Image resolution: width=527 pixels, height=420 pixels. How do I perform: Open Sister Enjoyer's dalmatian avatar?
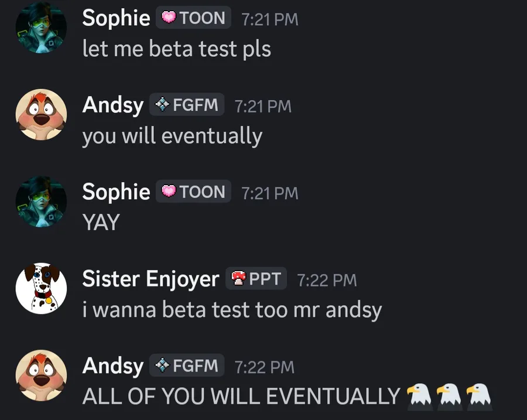pos(41,288)
